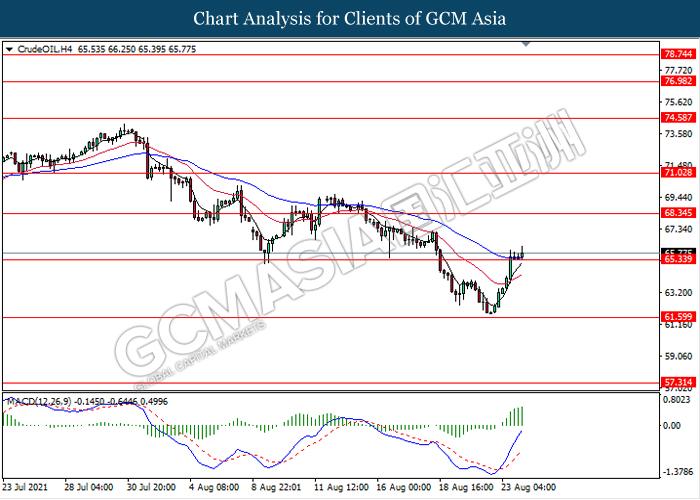Click the 67.340 price axis value

[x=679, y=229]
